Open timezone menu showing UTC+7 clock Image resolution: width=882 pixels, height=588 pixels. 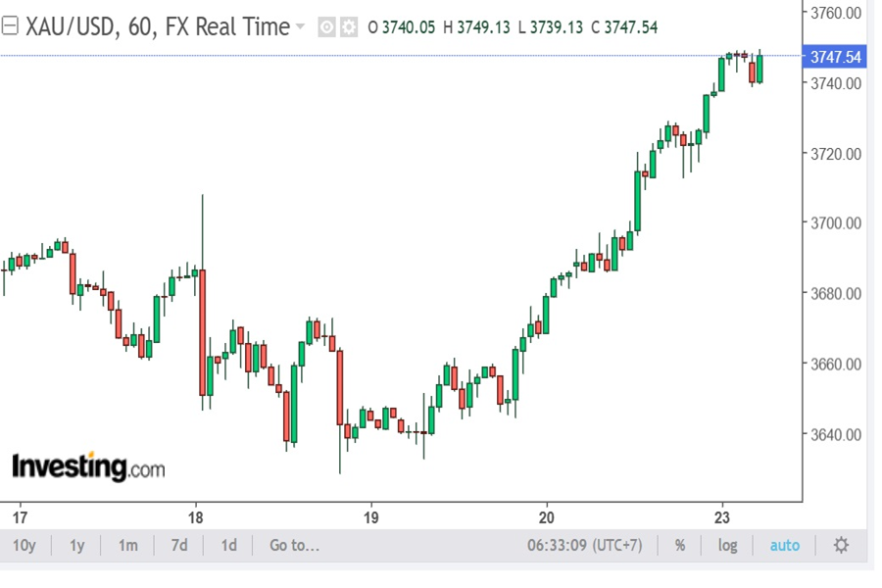click(x=584, y=545)
